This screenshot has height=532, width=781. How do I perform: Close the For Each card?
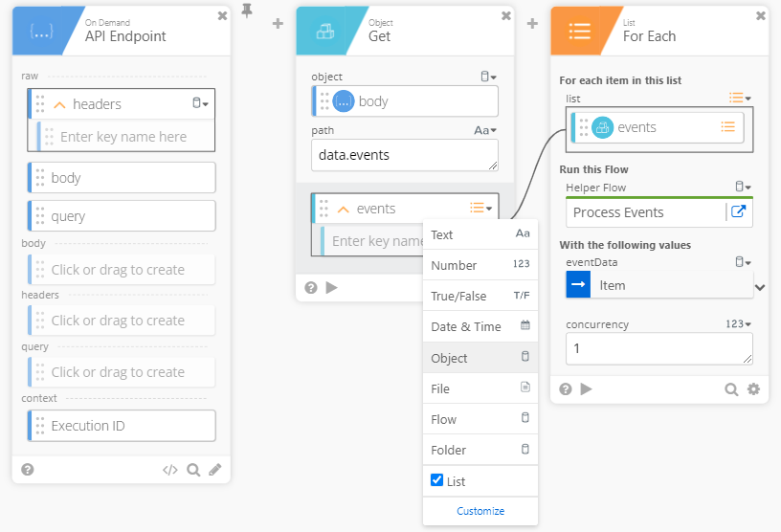coord(760,16)
